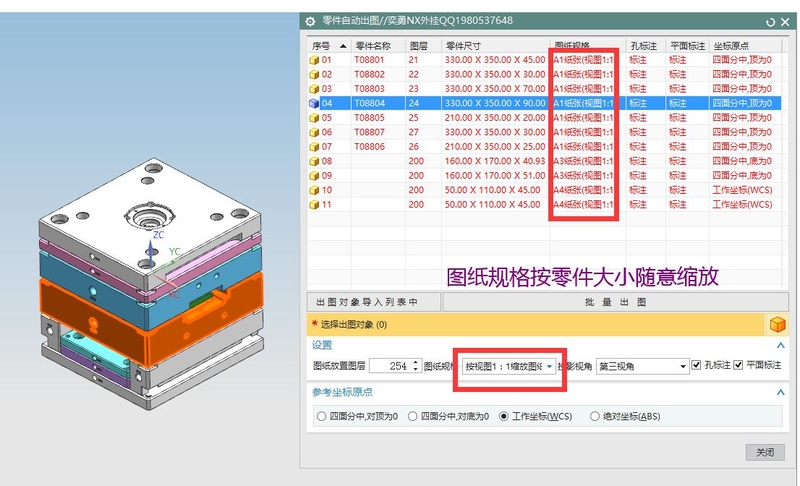
Task: Click the 批量出图 button
Action: pyautogui.click(x=615, y=302)
